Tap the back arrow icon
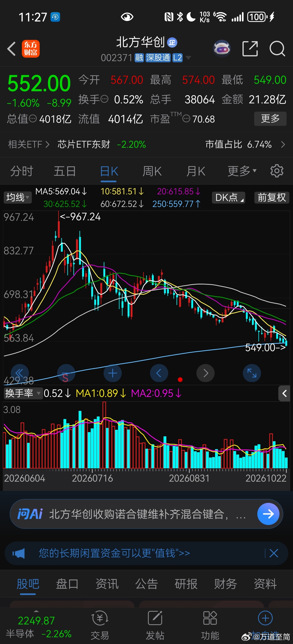This screenshot has width=293, height=644. (11, 49)
